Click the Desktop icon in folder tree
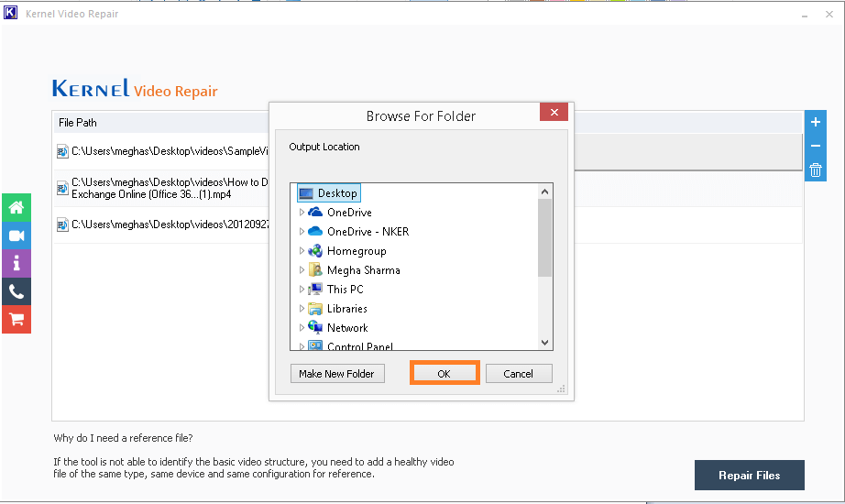Screen dimensions: 845x504 pyautogui.click(x=306, y=193)
